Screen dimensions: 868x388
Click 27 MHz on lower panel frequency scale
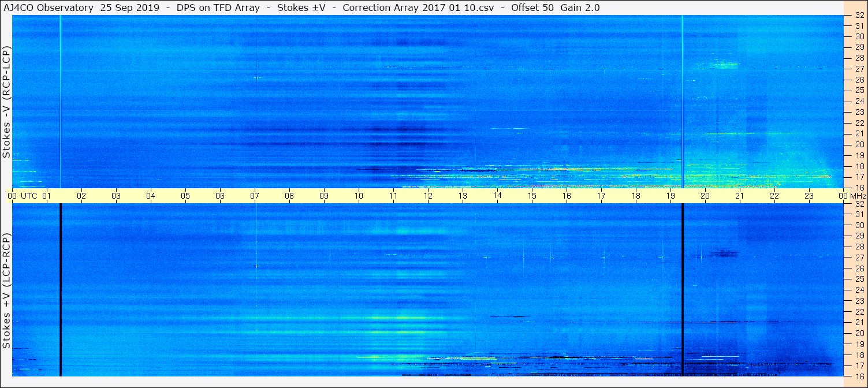(859, 257)
